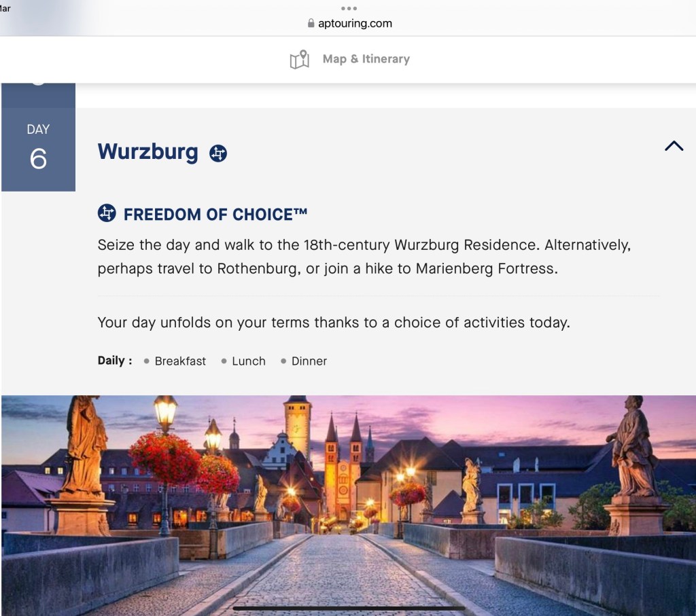Click the Breakfast meal bullet item
Viewport: 696px width, 616px height.
[x=175, y=361]
